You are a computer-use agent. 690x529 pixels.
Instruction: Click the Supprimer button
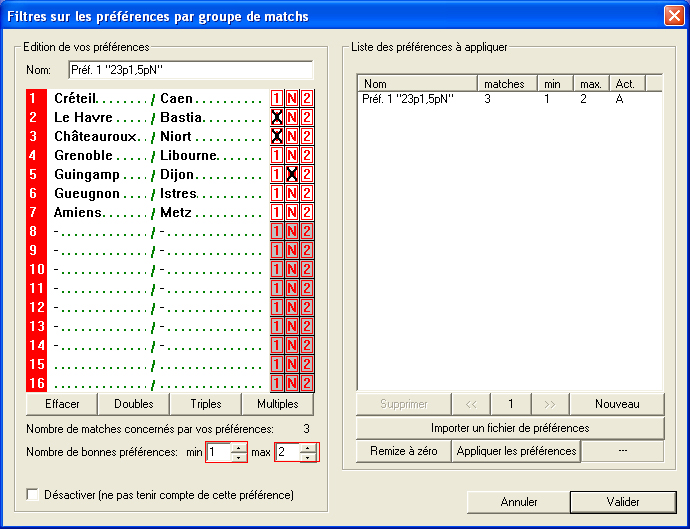(404, 404)
